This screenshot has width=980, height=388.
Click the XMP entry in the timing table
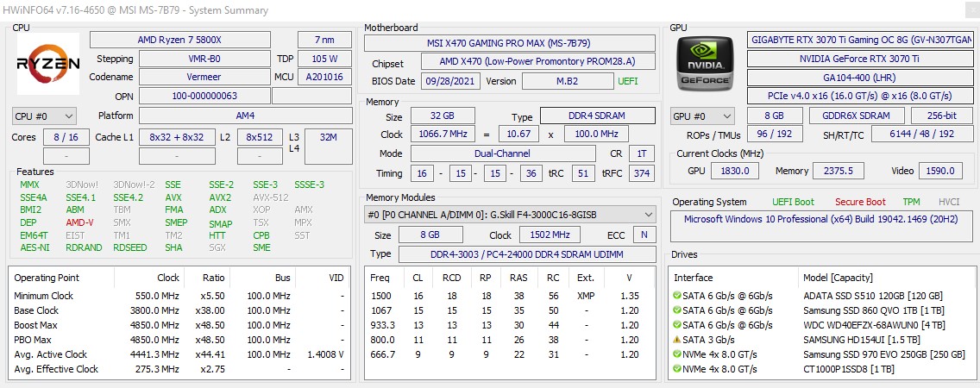tap(586, 296)
